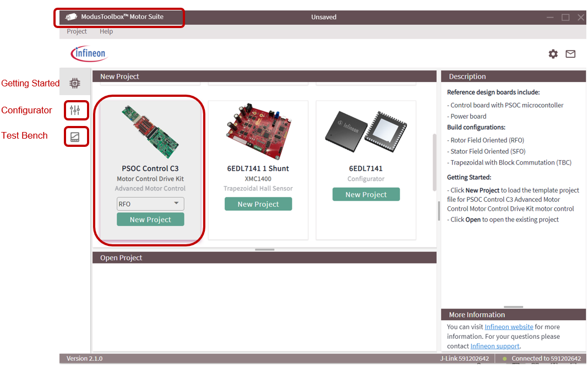Click the PSOC Control C3 title text
The image size is (588, 368).
tap(150, 169)
